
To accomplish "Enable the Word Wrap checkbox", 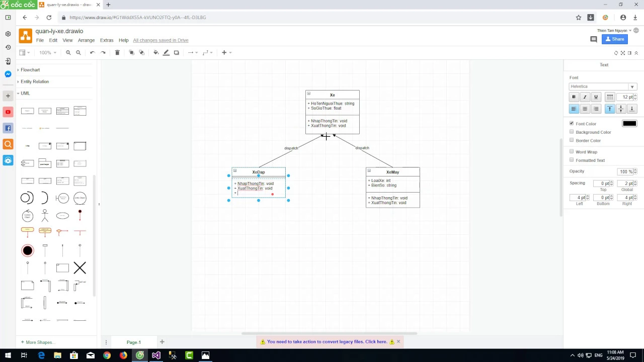I will (x=572, y=151).
